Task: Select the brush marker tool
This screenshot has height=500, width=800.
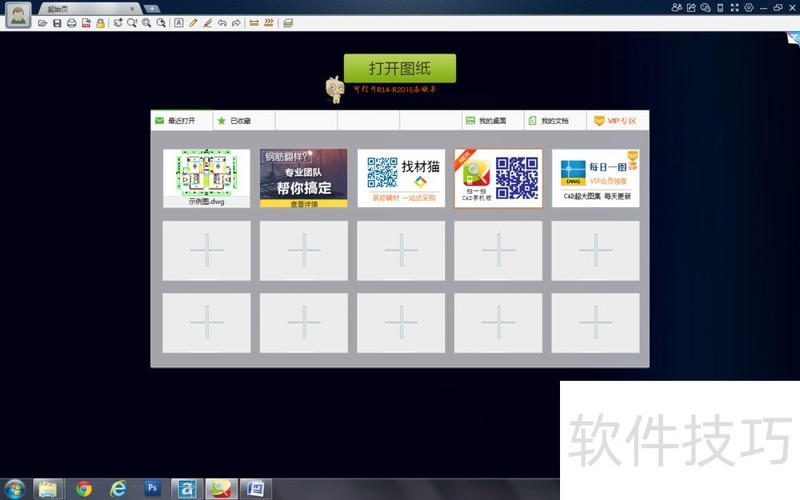Action: pyautogui.click(x=207, y=23)
